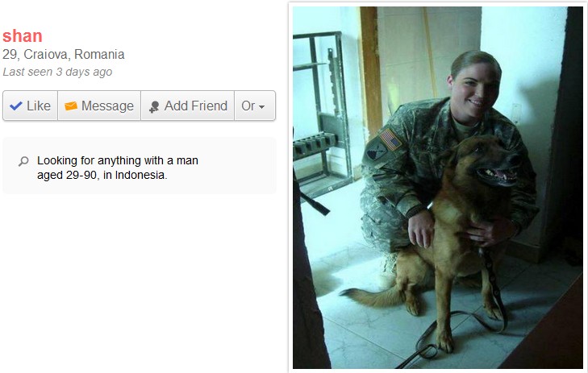This screenshot has width=588, height=373.
Task: Click the magnifier icon in Looking for box
Action: 23,161
